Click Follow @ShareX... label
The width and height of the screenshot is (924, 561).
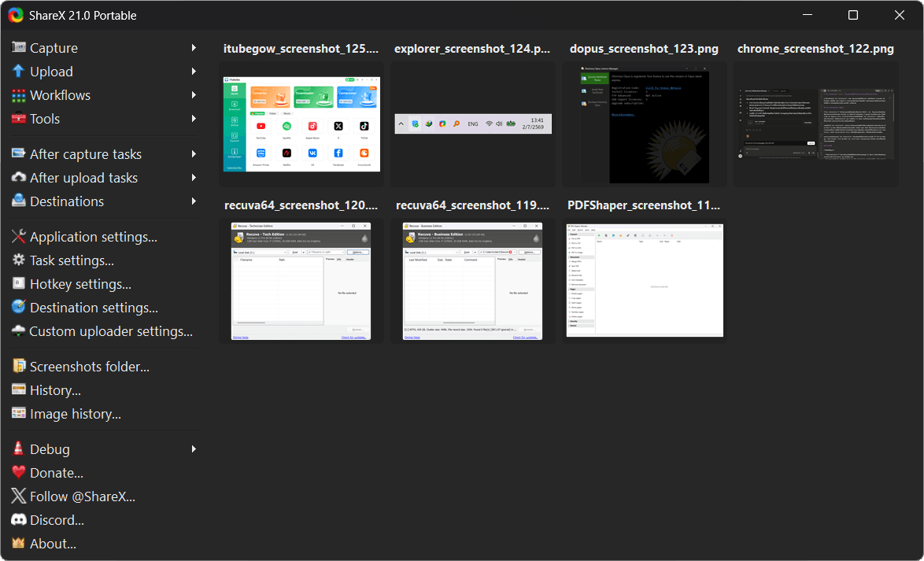click(x=83, y=496)
